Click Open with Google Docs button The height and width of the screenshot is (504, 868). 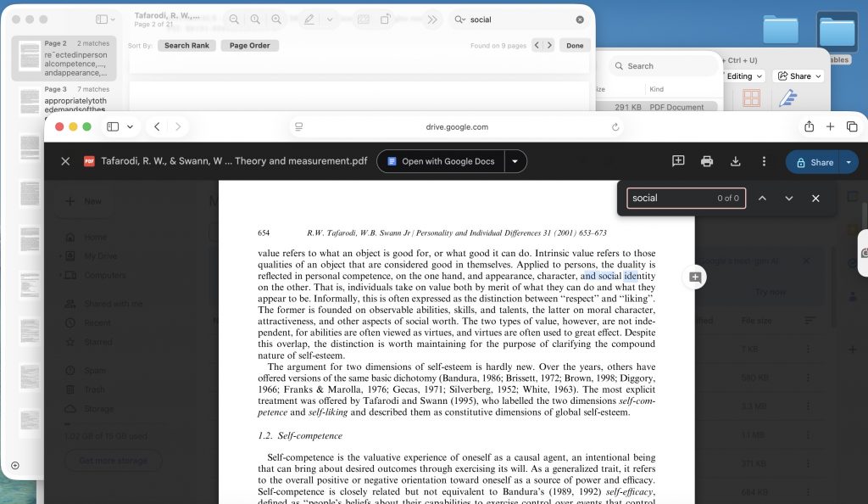pos(440,161)
